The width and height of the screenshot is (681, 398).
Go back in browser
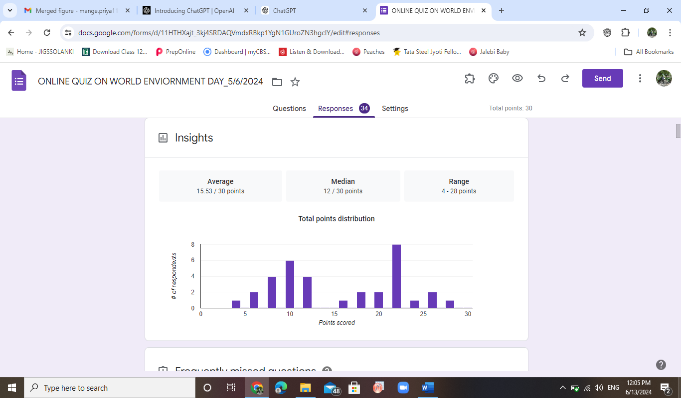pos(11,33)
